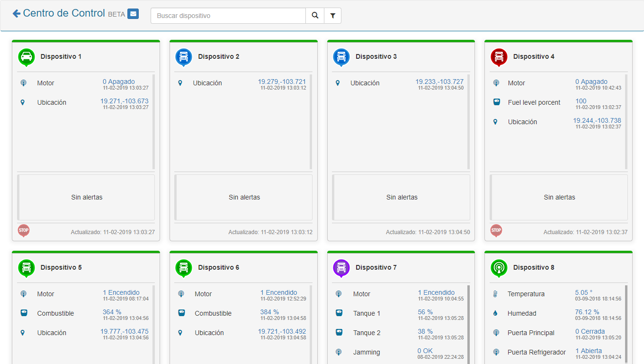Open the 19.233,-103.727 location of Dispositivo 3
The height and width of the screenshot is (364, 644).
click(439, 82)
